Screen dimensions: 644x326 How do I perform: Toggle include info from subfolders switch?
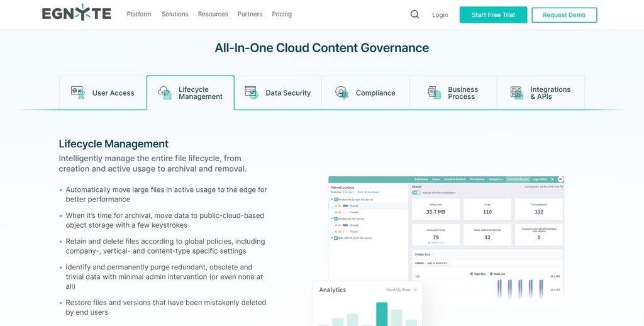click(416, 193)
